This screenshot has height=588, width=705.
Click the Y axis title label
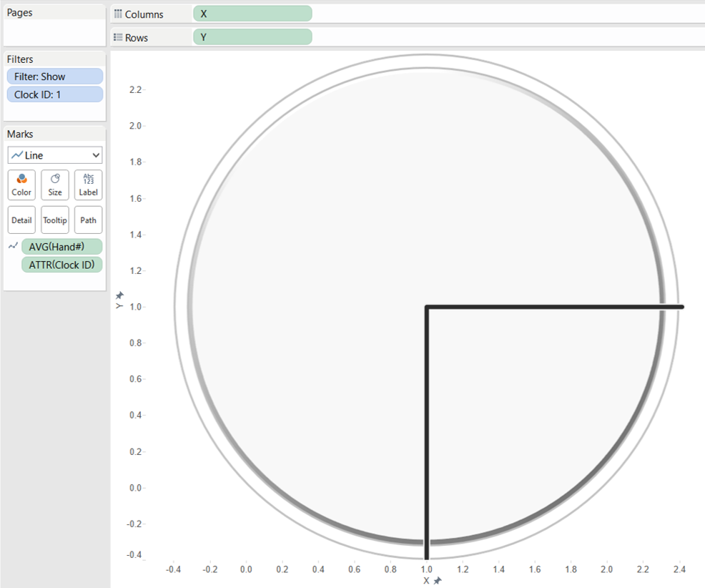[x=119, y=306]
